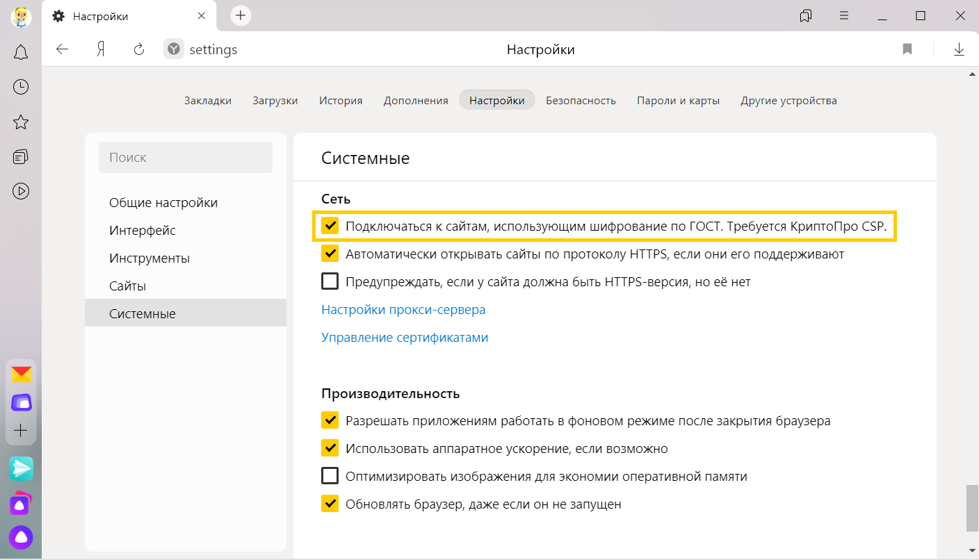Click the vertical page scrollbar thumb

coord(971,509)
